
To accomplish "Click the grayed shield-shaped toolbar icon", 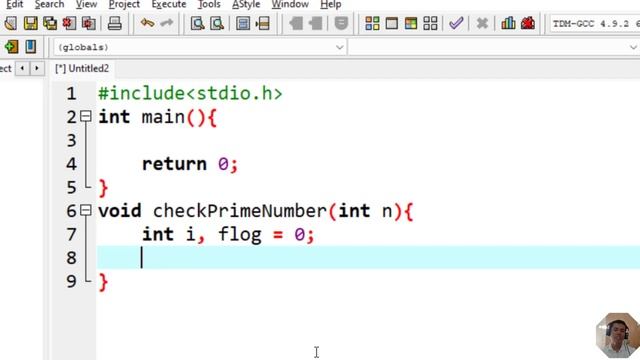I will (341, 23).
